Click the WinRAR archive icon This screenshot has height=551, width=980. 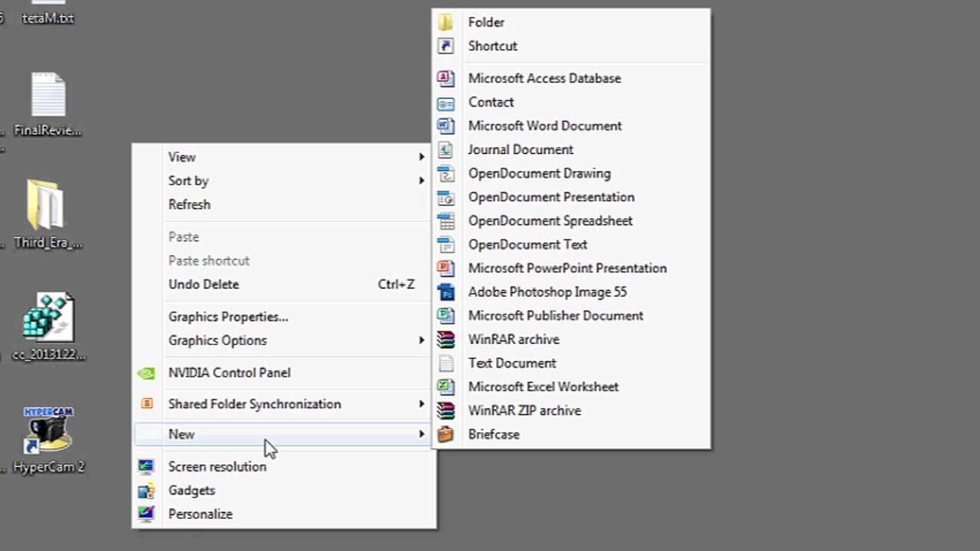pyautogui.click(x=446, y=339)
